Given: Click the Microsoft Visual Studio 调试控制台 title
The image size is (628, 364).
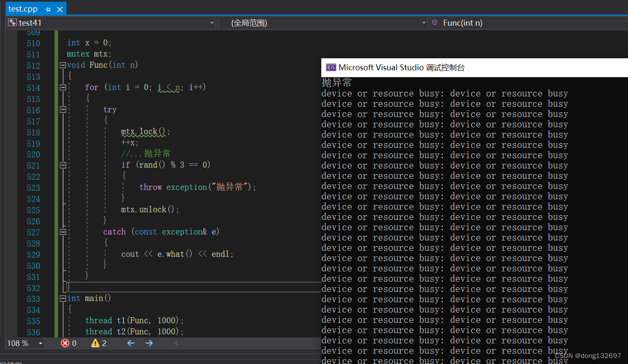Looking at the screenshot, I should coord(402,67).
